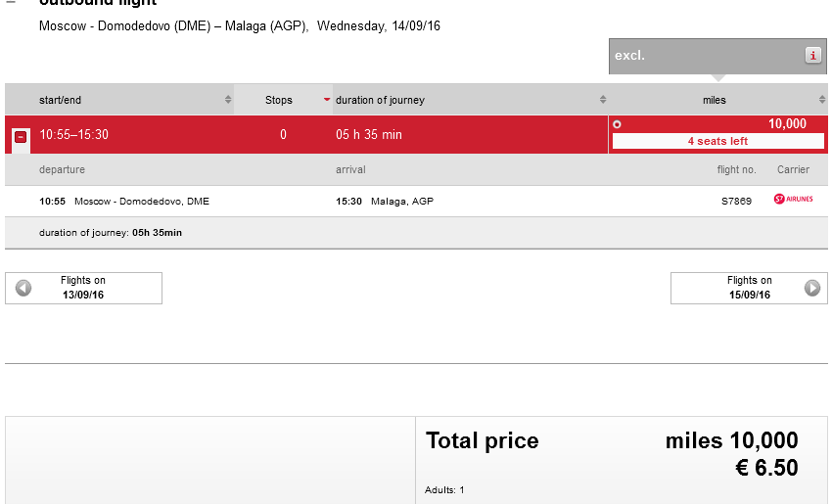The height and width of the screenshot is (504, 832).
Task: Sort by start/end column arrows
Action: [x=228, y=99]
